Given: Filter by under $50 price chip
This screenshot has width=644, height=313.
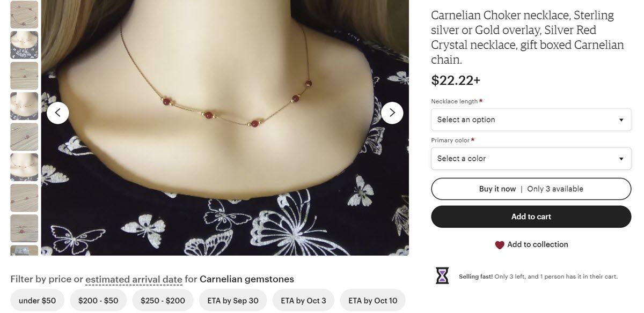Looking at the screenshot, I should coord(37,301).
